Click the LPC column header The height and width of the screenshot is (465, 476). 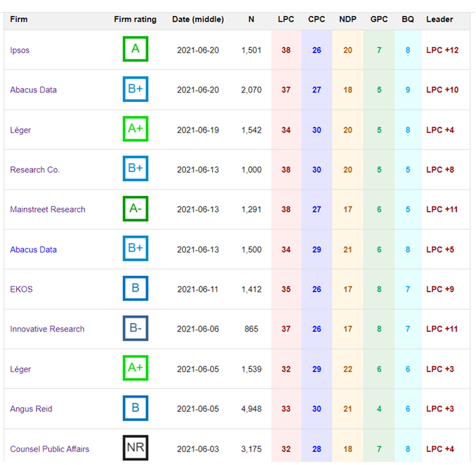[x=285, y=19]
